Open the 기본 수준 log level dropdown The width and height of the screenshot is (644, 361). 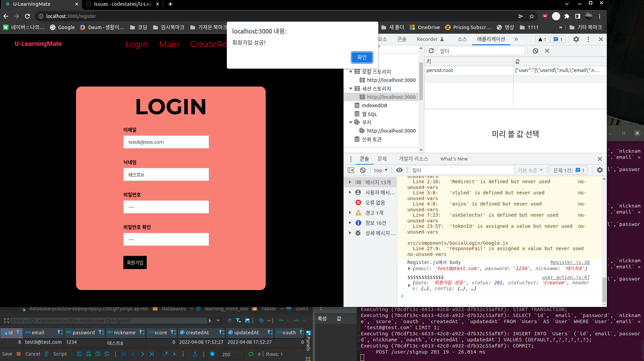pyautogui.click(x=530, y=170)
